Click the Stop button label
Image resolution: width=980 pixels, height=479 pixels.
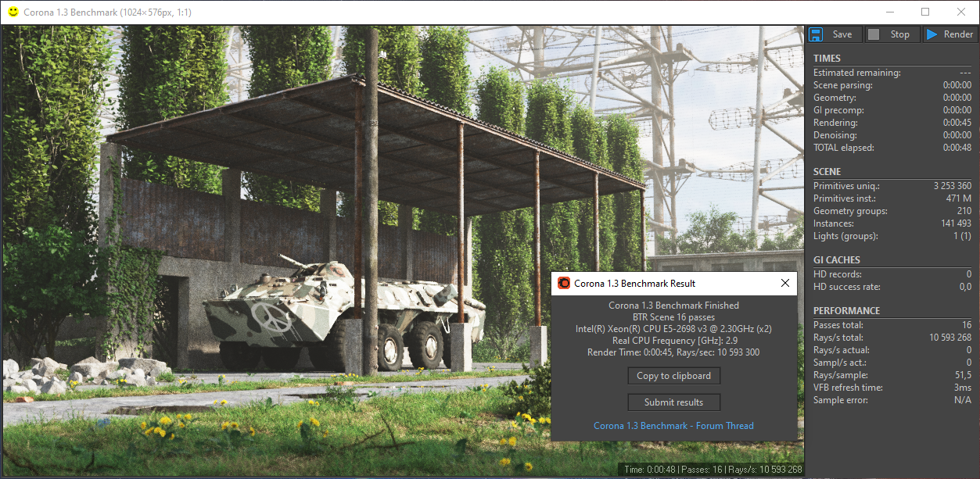(900, 34)
